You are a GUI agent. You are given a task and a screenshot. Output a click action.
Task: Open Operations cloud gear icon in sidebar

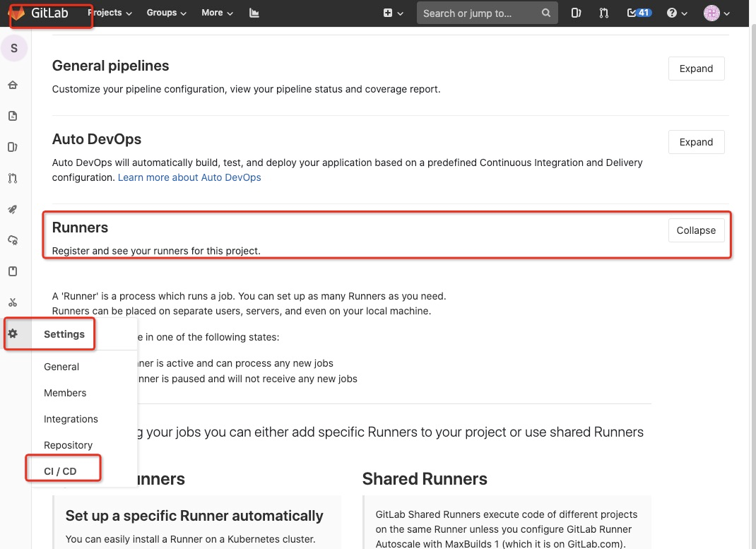[13, 240]
